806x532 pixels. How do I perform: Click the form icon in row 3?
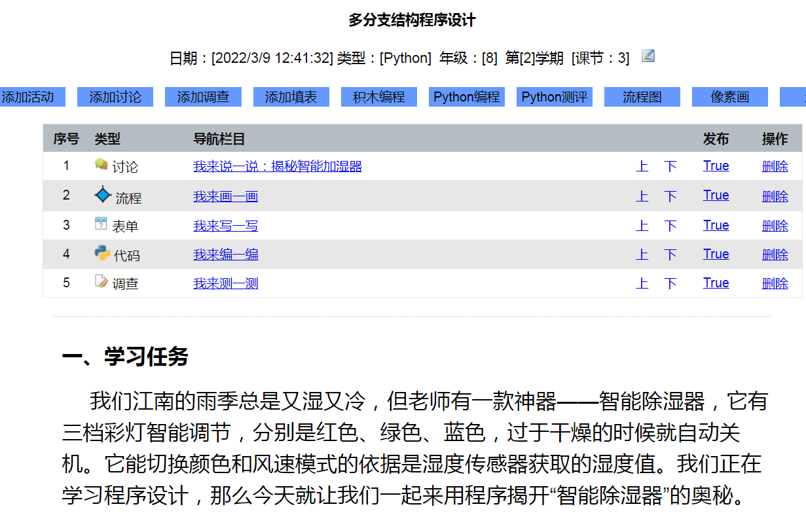coord(101,223)
